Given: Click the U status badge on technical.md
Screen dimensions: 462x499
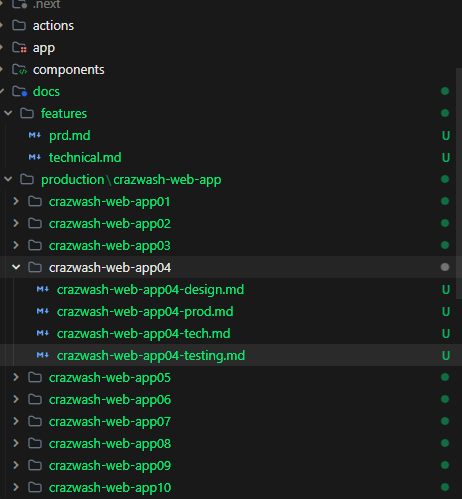Looking at the screenshot, I should click(446, 158).
